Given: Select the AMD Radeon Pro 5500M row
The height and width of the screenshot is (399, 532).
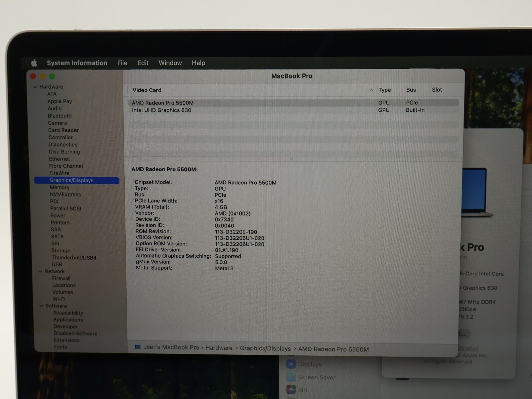Looking at the screenshot, I should [293, 103].
